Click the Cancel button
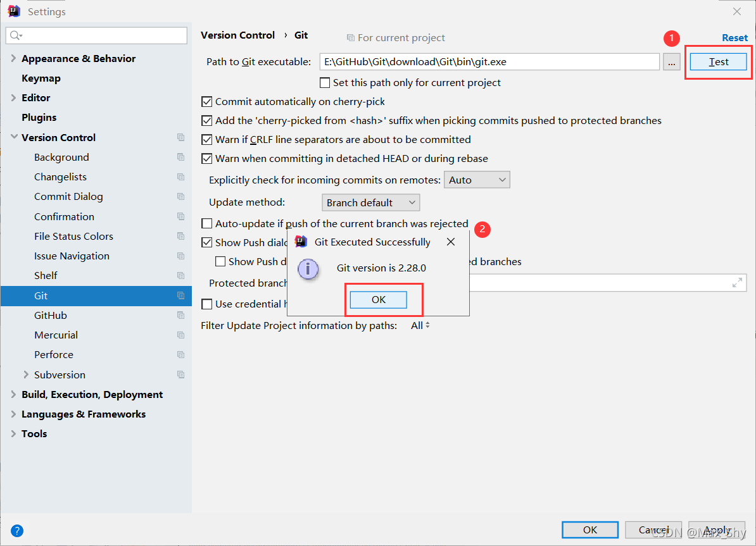The width and height of the screenshot is (756, 546). pos(653,530)
